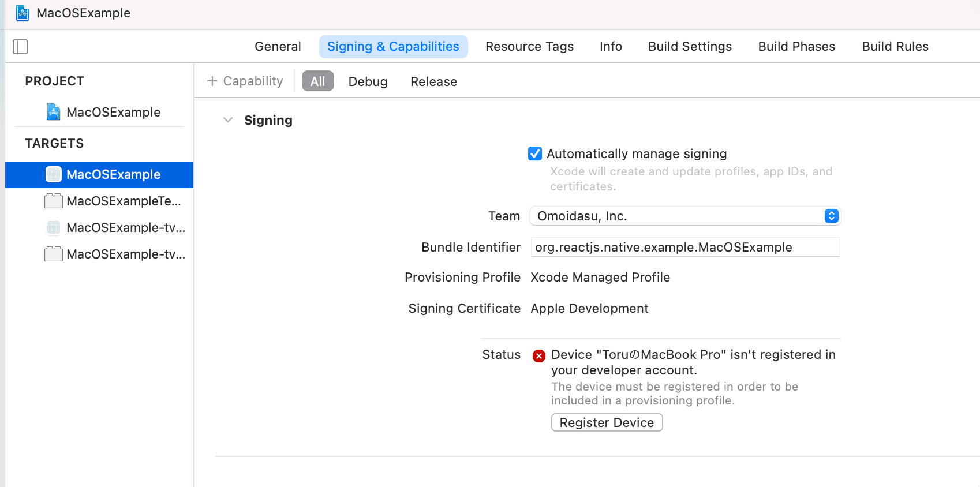Image resolution: width=980 pixels, height=487 pixels.
Task: Go to the Build Settings tab
Action: click(x=690, y=47)
